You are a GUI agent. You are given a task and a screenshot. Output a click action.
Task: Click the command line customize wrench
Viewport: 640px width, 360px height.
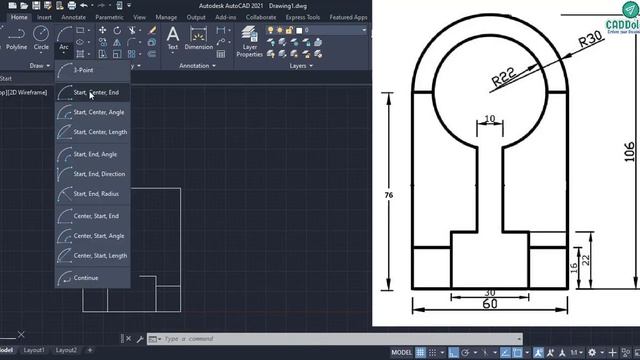click(140, 339)
